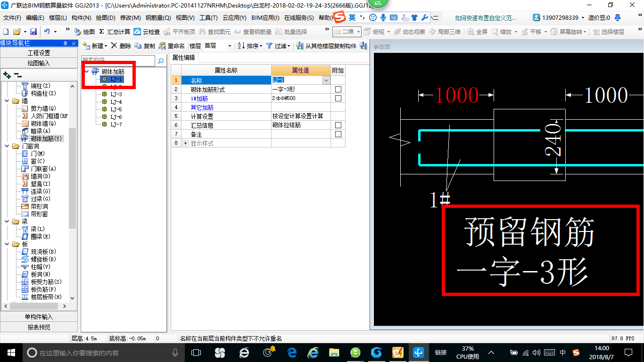644x362 pixels.
Task: Click the new file icon
Action: (x=6, y=32)
